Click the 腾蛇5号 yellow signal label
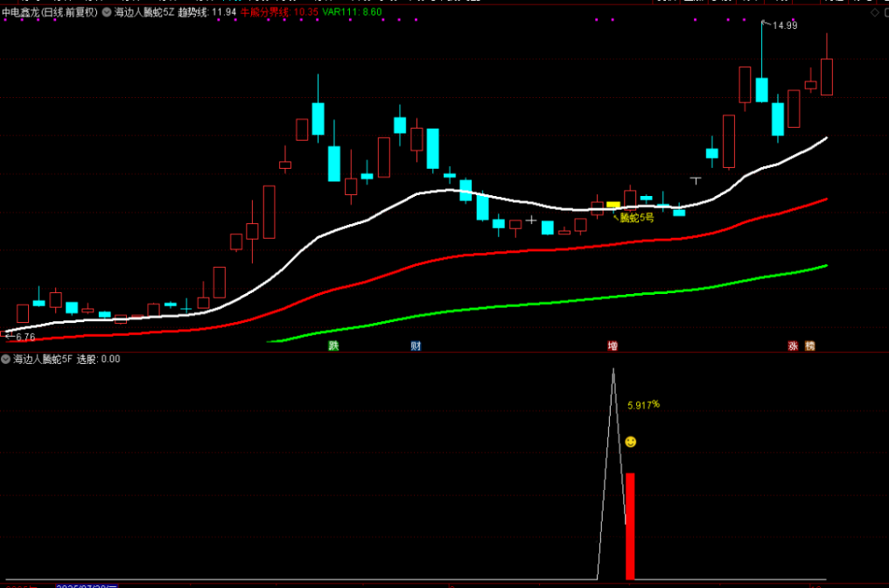This screenshot has height=588, width=889. (637, 218)
